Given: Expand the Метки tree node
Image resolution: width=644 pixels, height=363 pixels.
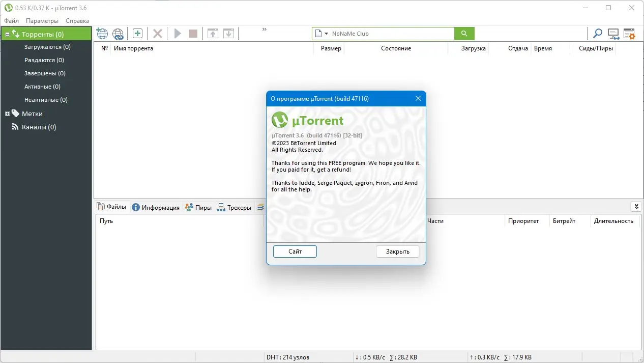Looking at the screenshot, I should (7, 114).
